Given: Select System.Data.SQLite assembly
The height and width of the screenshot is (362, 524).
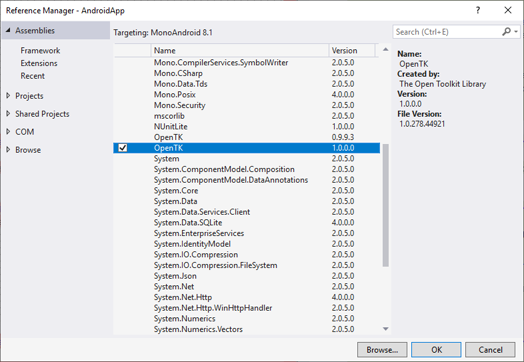Looking at the screenshot, I should tap(246, 223).
